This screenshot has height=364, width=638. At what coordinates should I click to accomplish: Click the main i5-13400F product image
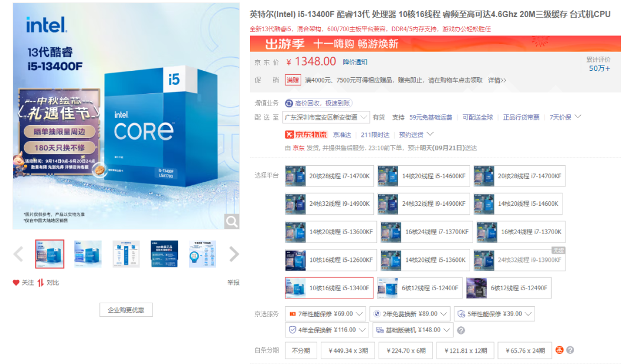(x=126, y=116)
